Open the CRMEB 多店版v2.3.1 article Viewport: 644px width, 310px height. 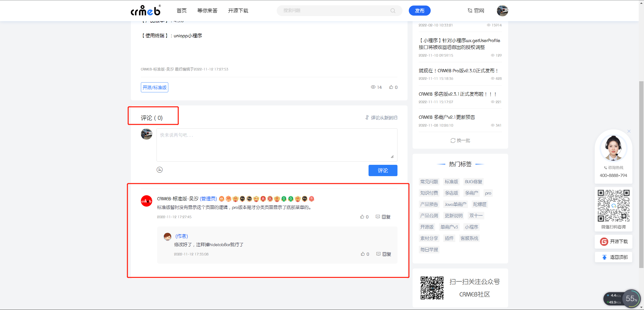tap(458, 94)
